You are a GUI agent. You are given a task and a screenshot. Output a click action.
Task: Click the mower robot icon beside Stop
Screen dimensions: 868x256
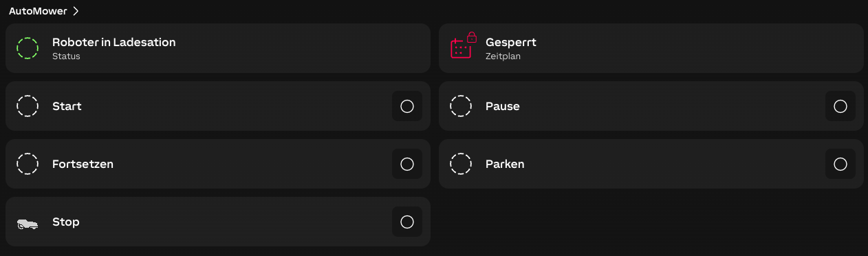click(28, 224)
